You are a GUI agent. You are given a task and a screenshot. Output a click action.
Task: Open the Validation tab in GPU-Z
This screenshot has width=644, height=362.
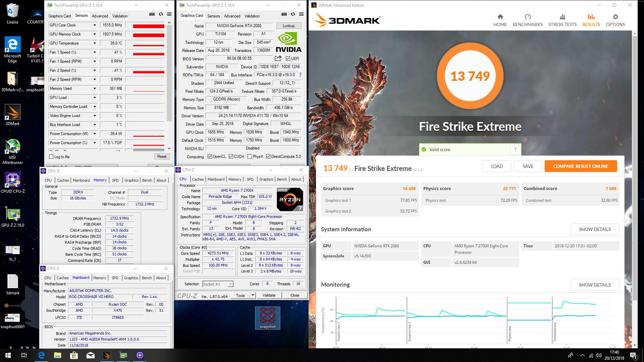(252, 16)
